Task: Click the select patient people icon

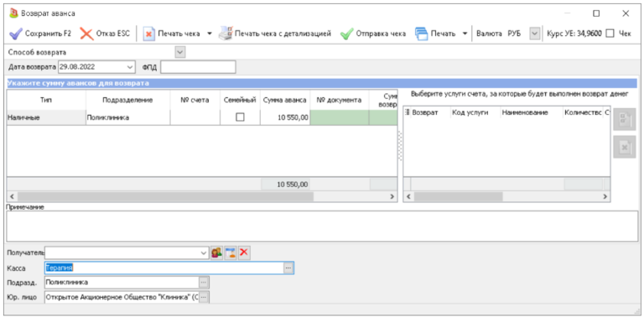Action: coord(216,253)
